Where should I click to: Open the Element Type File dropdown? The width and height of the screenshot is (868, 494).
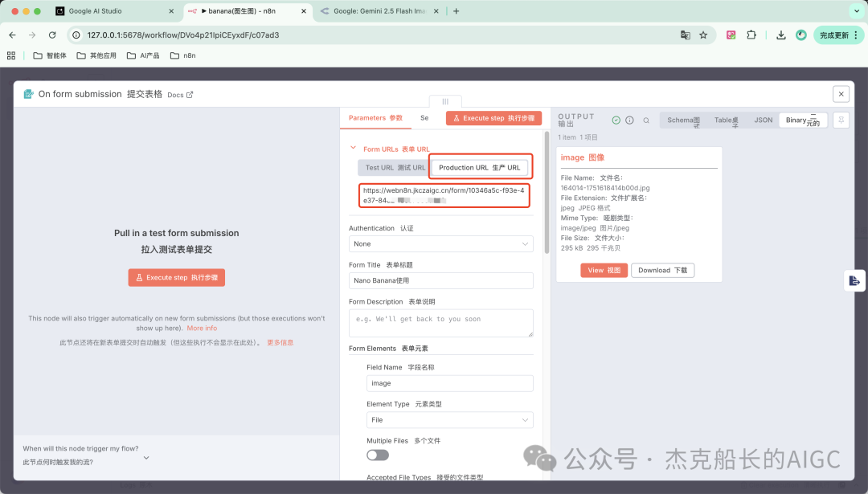tap(449, 420)
